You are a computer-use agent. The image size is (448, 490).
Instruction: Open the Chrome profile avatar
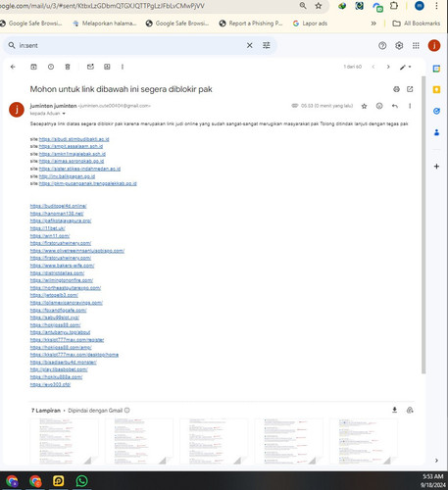coord(420,6)
